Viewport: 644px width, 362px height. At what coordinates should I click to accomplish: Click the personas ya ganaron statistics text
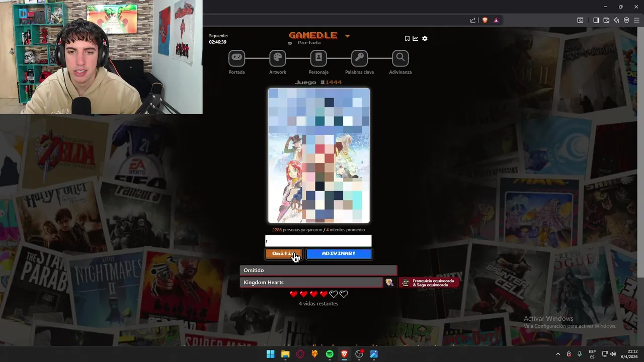click(318, 230)
